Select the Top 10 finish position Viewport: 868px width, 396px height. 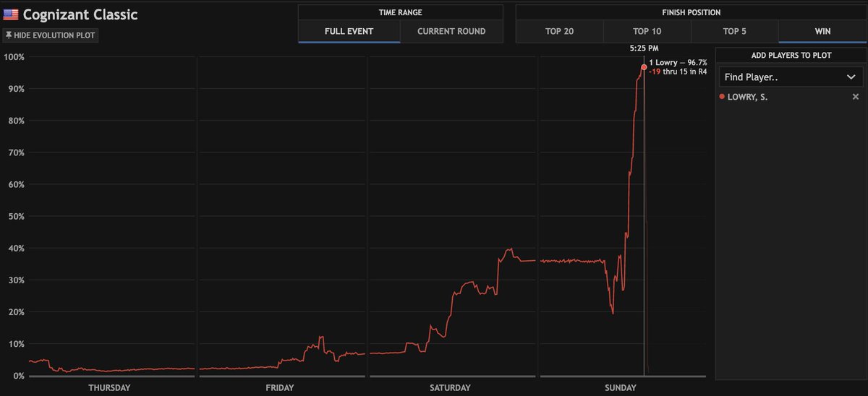pos(647,31)
